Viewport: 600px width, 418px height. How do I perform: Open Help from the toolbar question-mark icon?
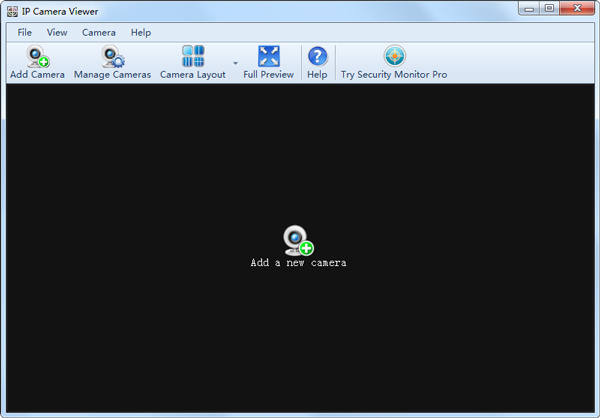(317, 57)
